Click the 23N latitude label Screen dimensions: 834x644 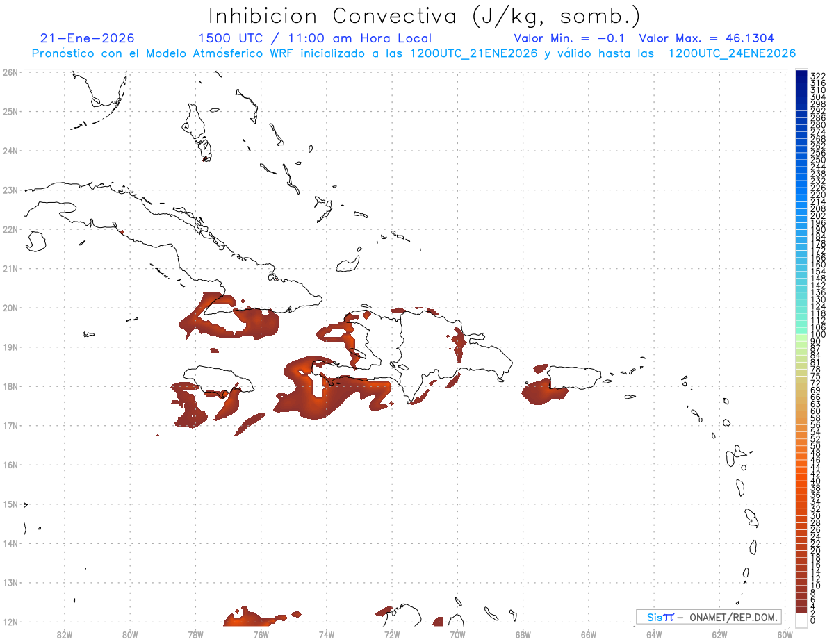10,190
